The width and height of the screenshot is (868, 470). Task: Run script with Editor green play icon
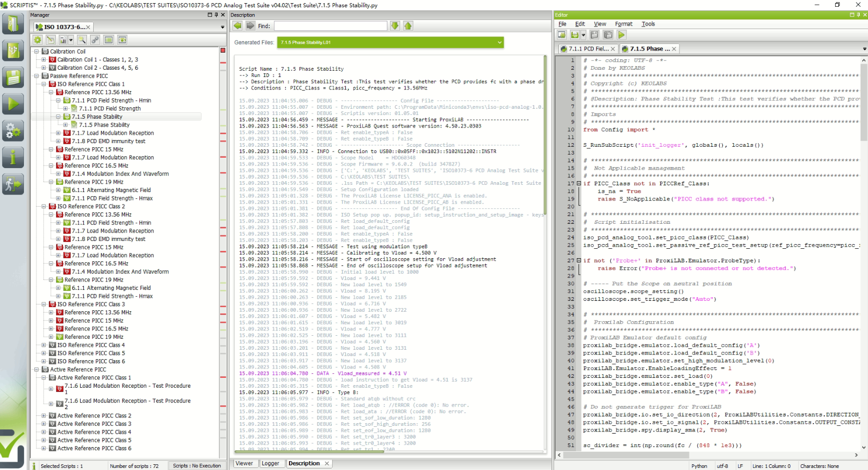(x=621, y=35)
